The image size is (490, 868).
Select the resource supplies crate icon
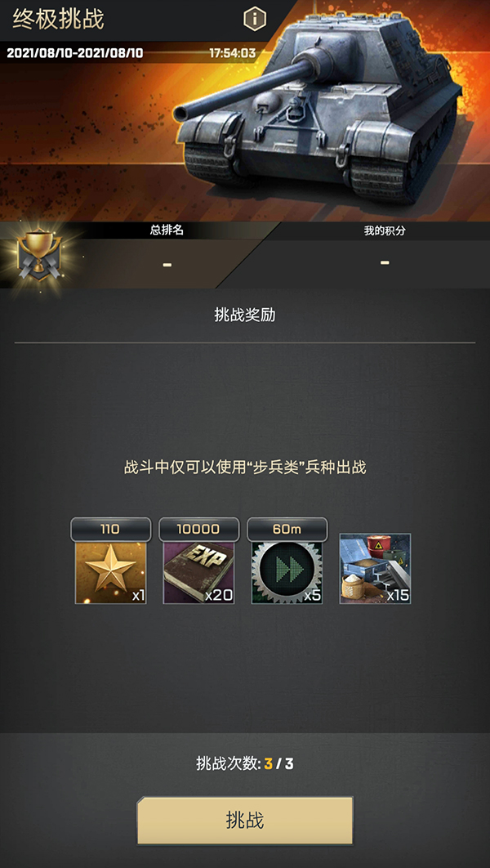(375, 569)
